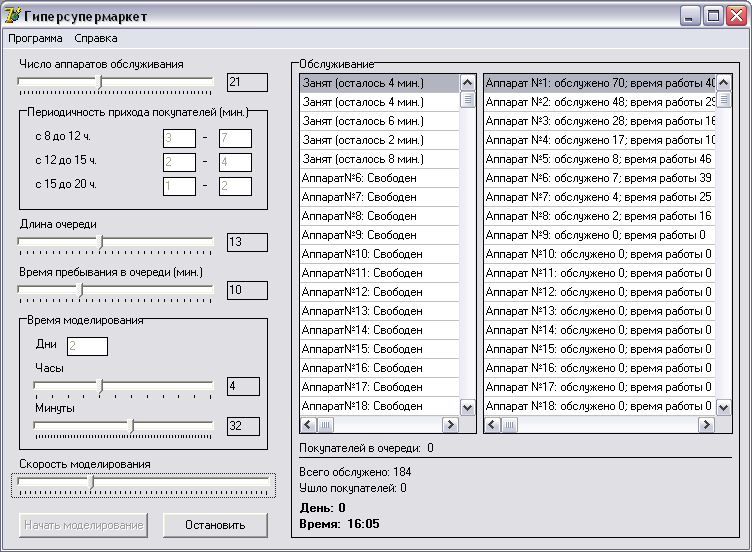This screenshot has width=752, height=552.
Task: Click the statistics list's left scroll arrow
Action: point(492,424)
